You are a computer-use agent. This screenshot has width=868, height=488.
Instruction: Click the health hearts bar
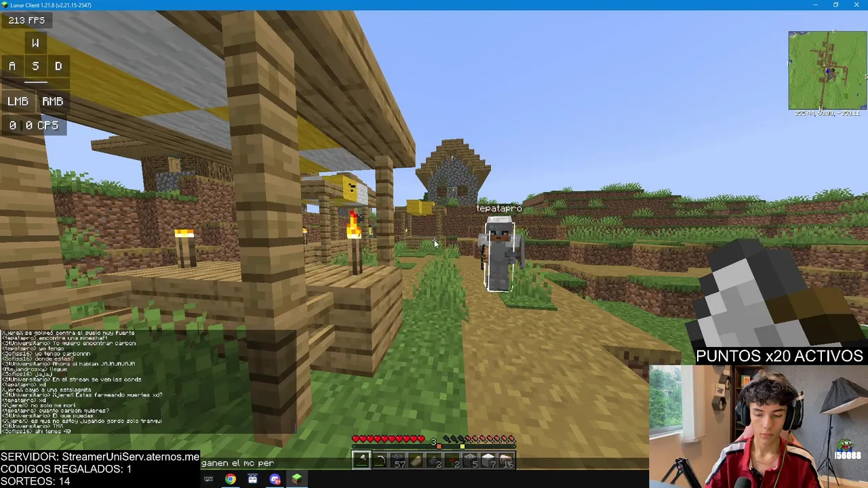click(387, 439)
